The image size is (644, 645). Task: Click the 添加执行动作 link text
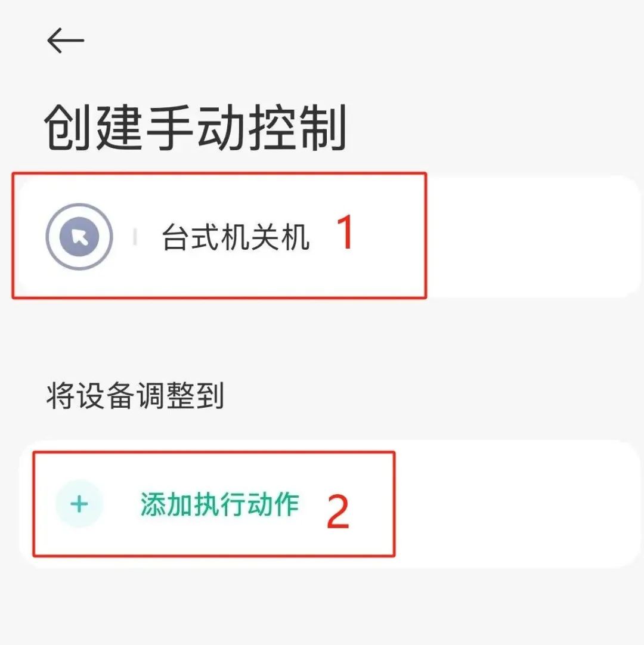click(x=219, y=504)
